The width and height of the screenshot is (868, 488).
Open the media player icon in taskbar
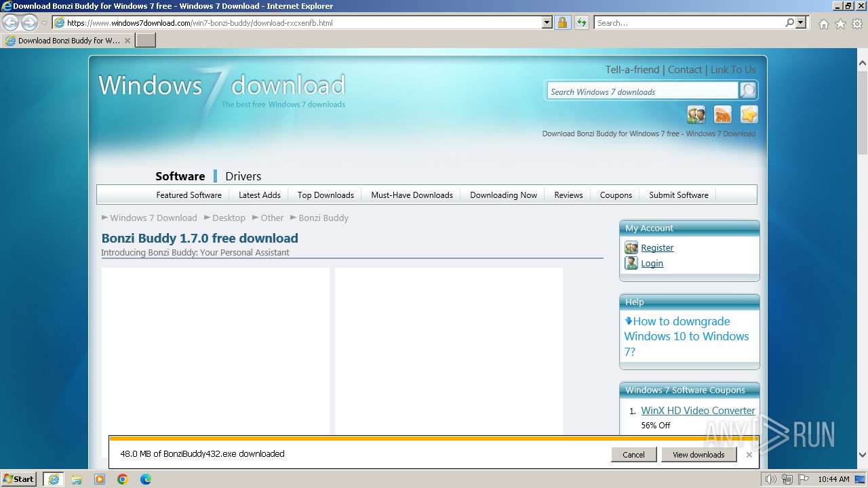100,479
